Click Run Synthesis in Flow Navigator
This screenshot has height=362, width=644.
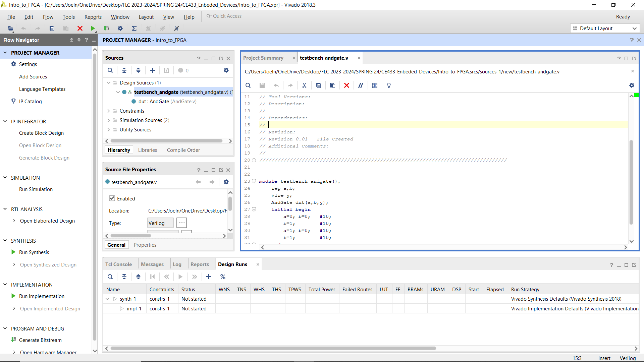point(34,252)
